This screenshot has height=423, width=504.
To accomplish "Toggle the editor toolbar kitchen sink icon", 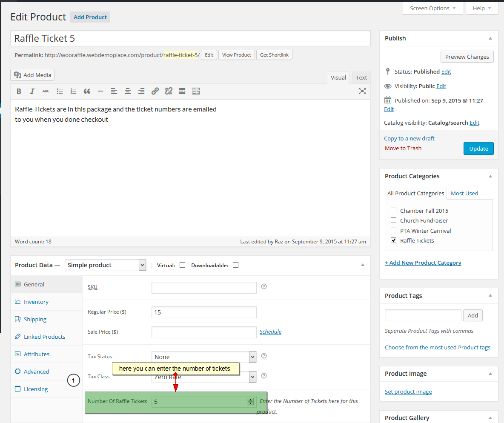I will click(196, 91).
